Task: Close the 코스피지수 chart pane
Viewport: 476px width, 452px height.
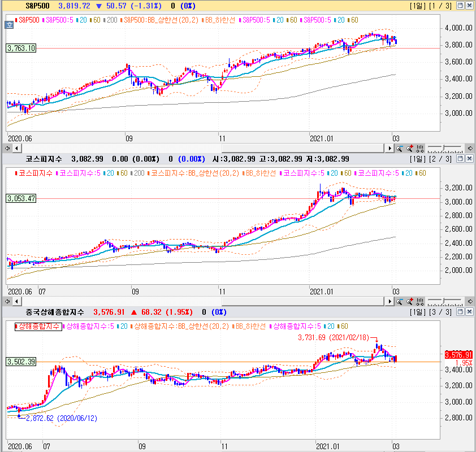Action: 469,158
